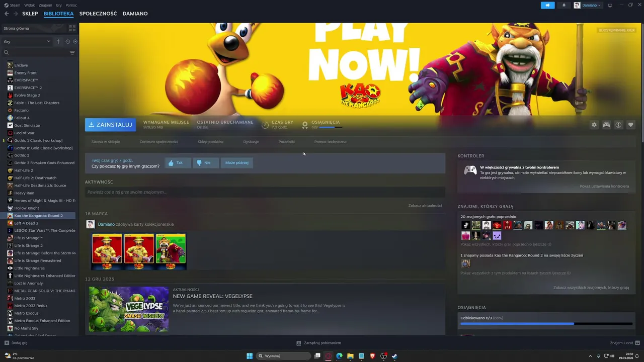Open the Dyskusje link
This screenshot has width=644, height=362.
coord(251,142)
